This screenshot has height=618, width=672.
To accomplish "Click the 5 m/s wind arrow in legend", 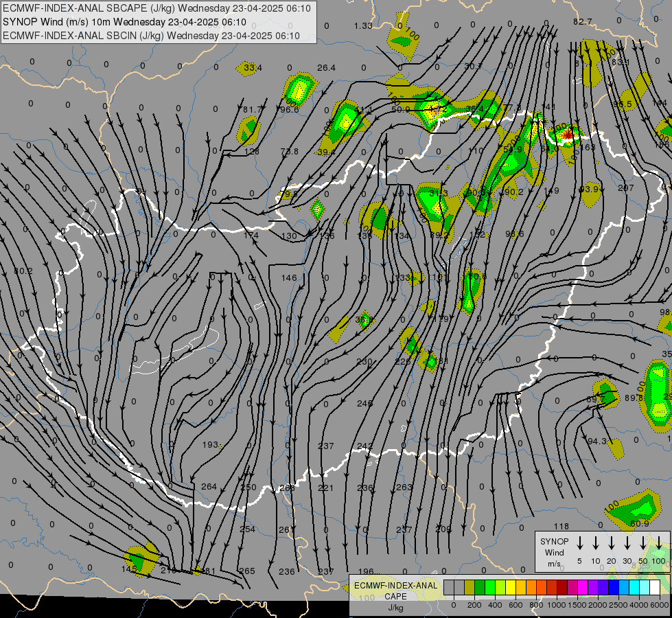I will pos(579,543).
